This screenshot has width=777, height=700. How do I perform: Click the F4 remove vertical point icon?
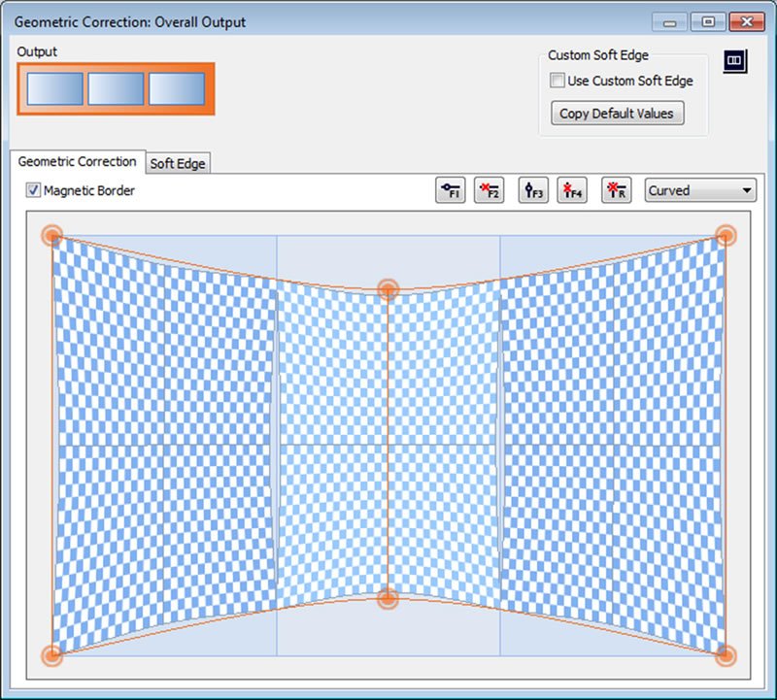[x=572, y=190]
